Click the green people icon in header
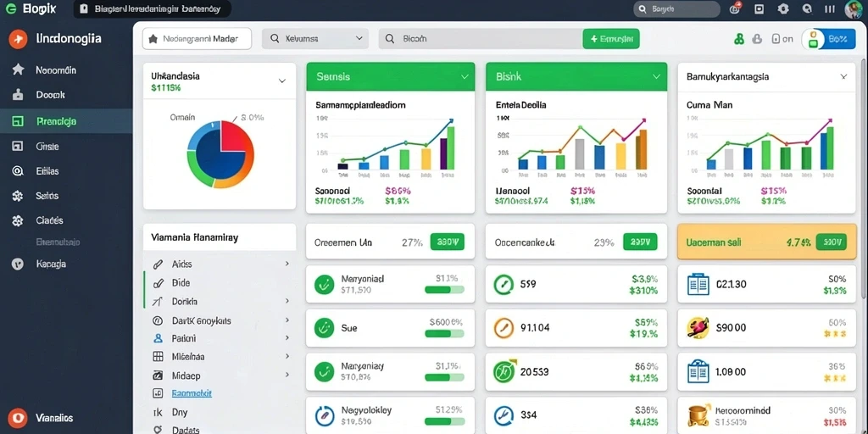Screen dimensions: 868x434 738,39
